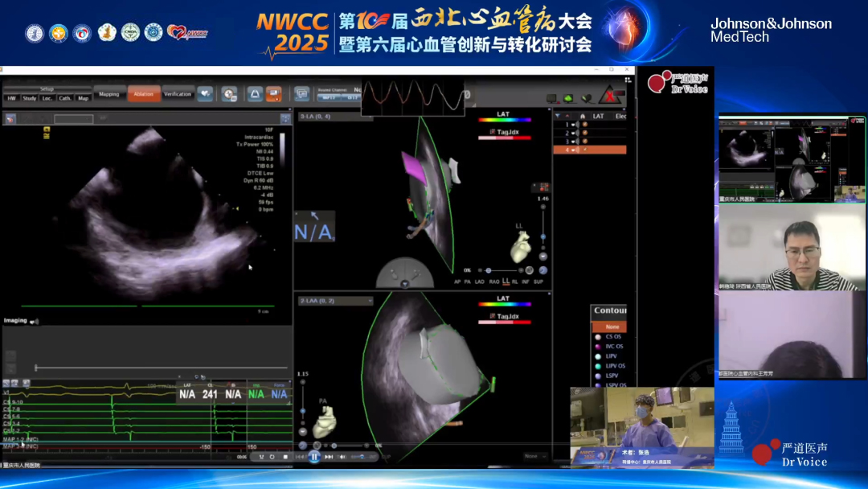The height and width of the screenshot is (489, 868).
Task: Set the view to AP projection
Action: [457, 281]
